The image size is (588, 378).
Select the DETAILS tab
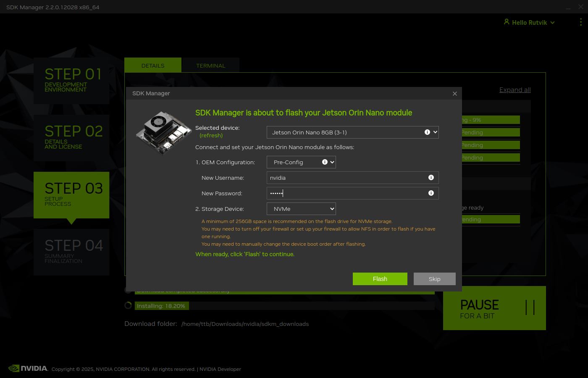[153, 66]
